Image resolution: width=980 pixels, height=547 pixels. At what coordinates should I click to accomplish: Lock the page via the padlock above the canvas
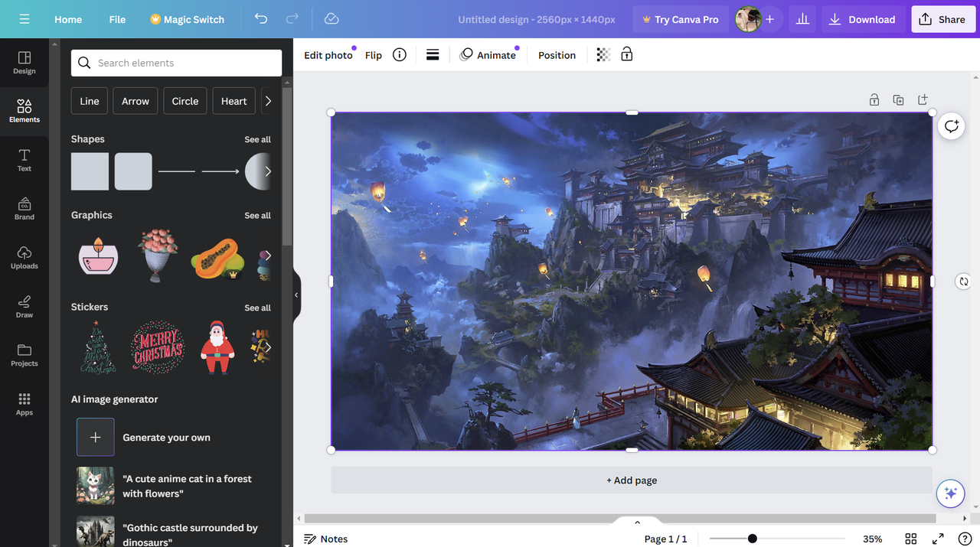(x=874, y=99)
